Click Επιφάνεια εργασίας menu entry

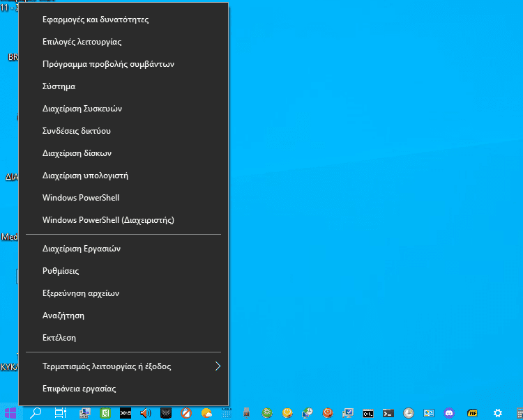[79, 389]
